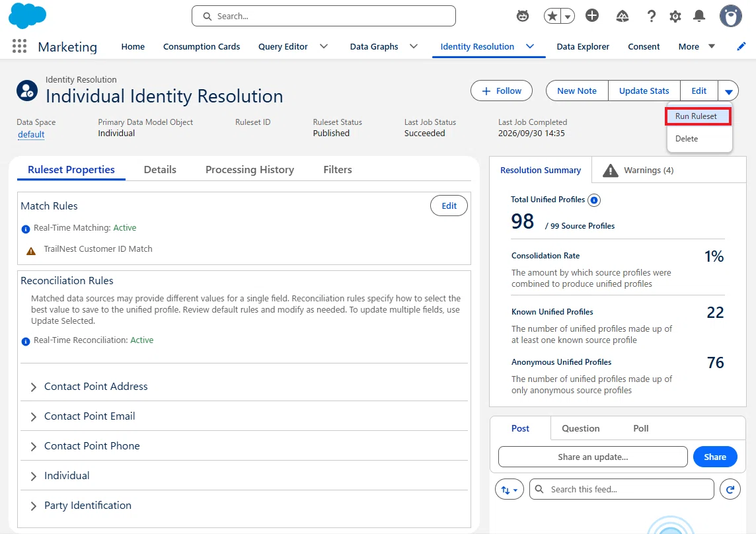Screen dimensions: 756x534
Task: Click the Favorites star icon
Action: [552, 16]
